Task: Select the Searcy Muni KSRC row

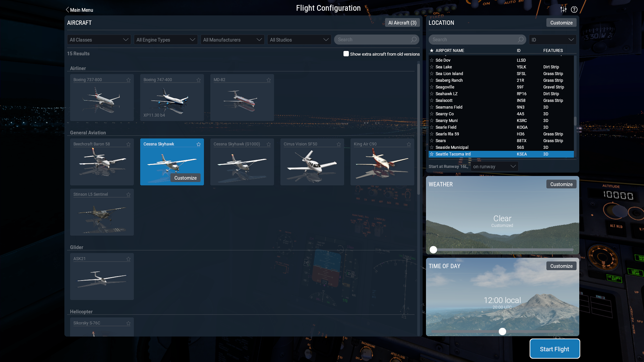Action: [x=501, y=121]
